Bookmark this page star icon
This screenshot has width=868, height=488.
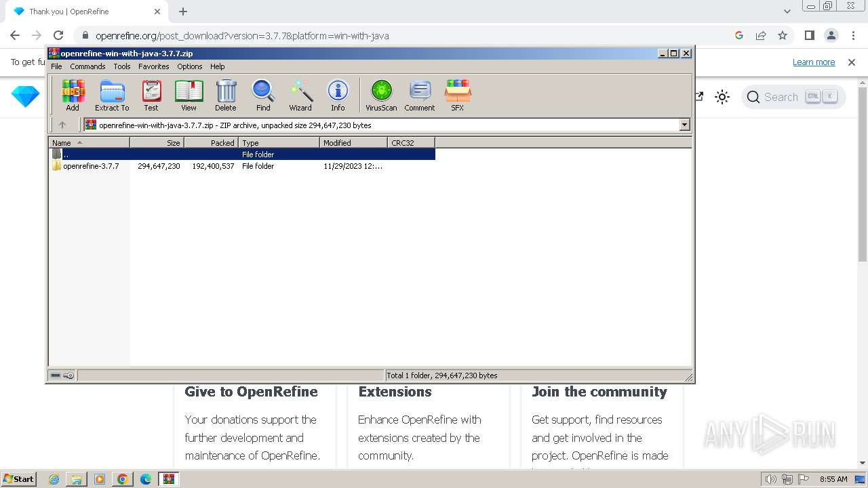coord(783,35)
